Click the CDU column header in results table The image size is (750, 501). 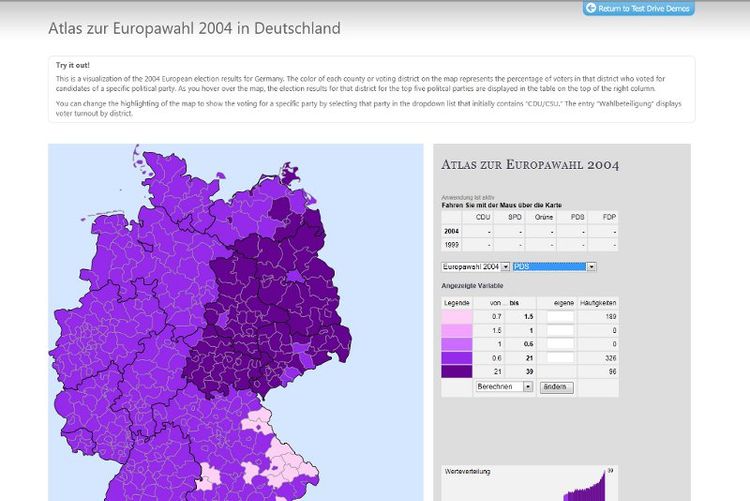(482, 216)
